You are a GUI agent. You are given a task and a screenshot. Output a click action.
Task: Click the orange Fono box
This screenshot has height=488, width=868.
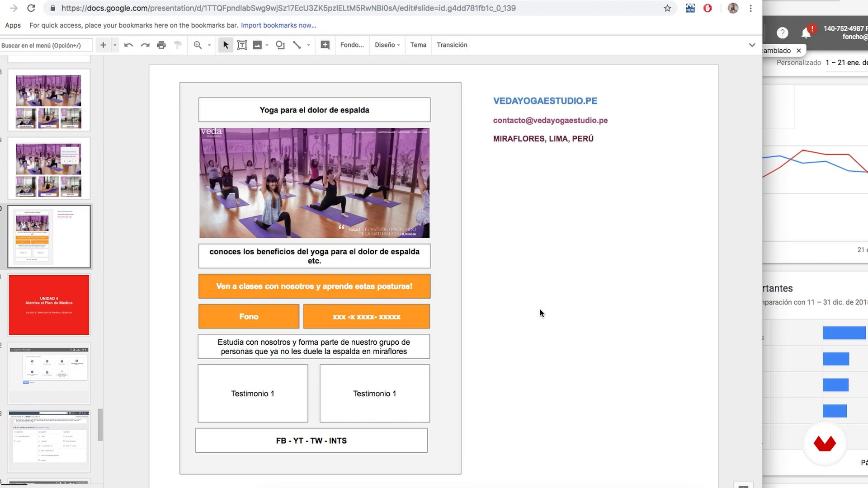[249, 316]
